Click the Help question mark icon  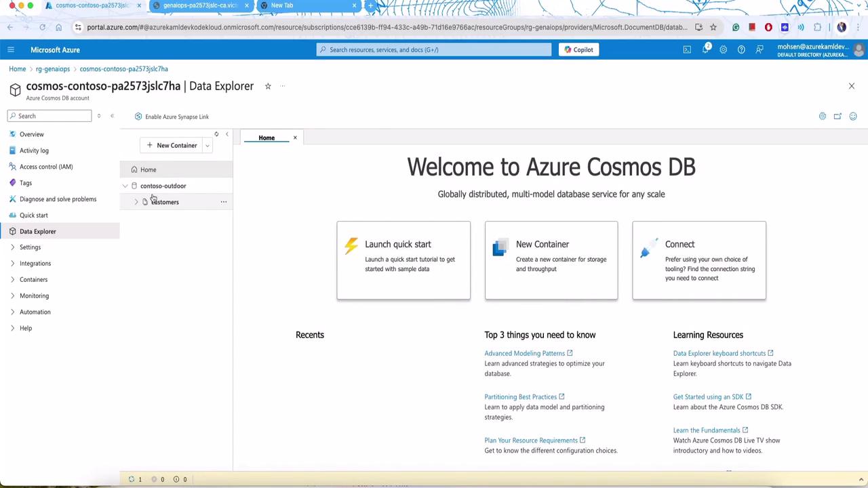pos(741,49)
